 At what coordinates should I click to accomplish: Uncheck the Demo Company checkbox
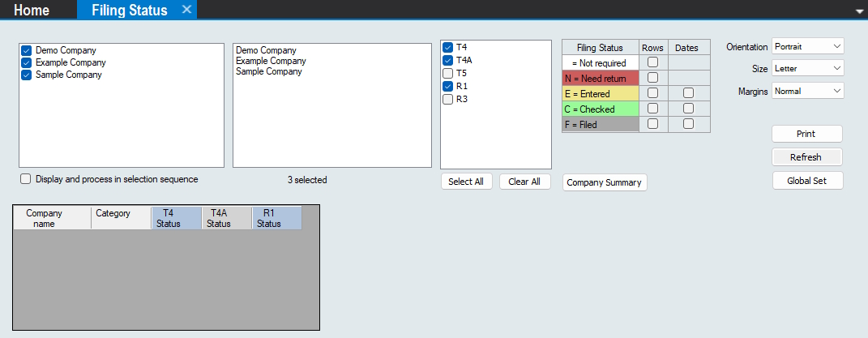(26, 50)
